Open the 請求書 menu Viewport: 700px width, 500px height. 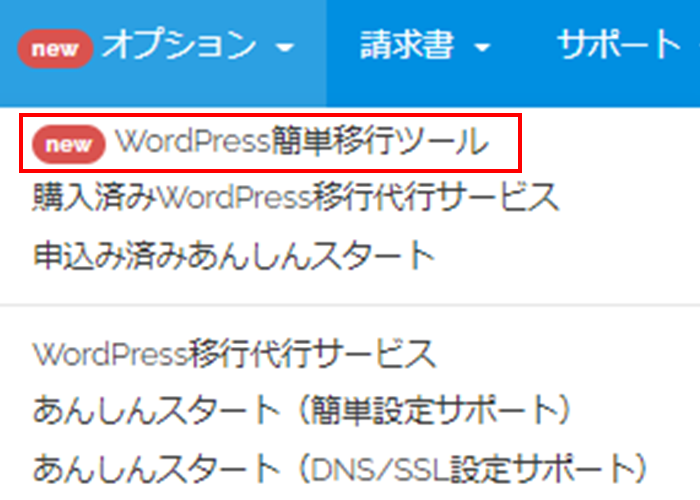pos(406,44)
